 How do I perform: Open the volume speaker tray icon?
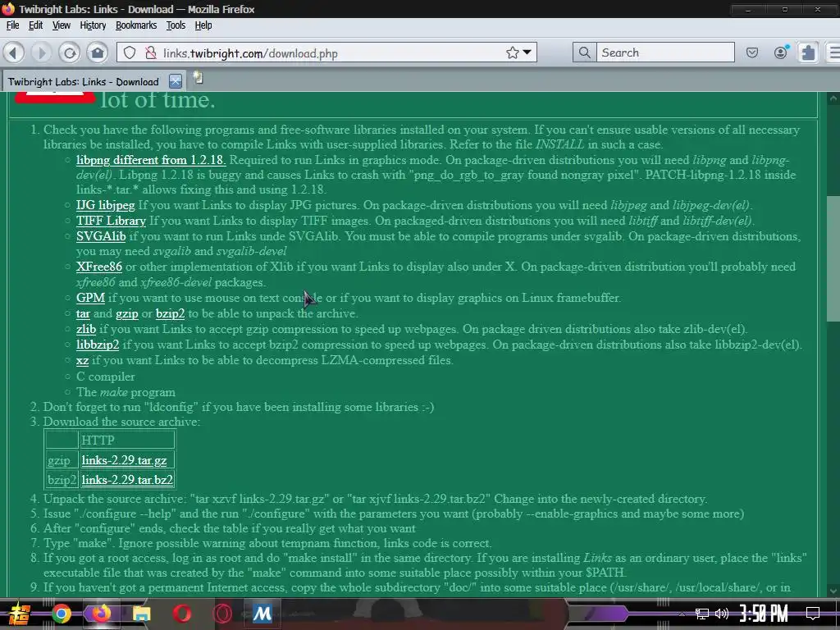[722, 614]
